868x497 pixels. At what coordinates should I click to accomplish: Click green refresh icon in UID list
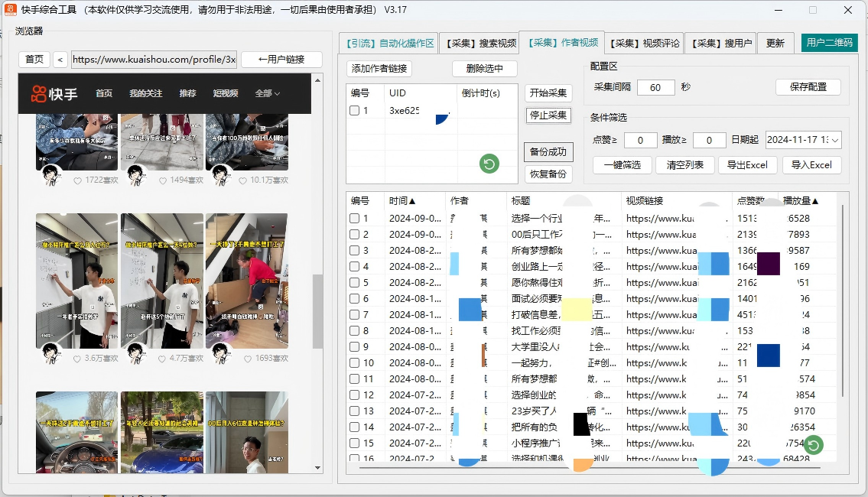pos(489,164)
